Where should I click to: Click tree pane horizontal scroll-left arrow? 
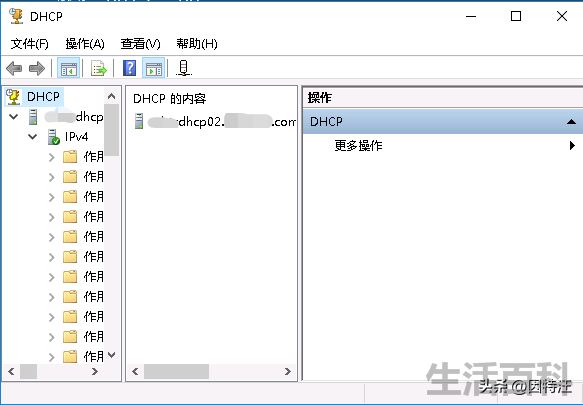tap(11, 372)
